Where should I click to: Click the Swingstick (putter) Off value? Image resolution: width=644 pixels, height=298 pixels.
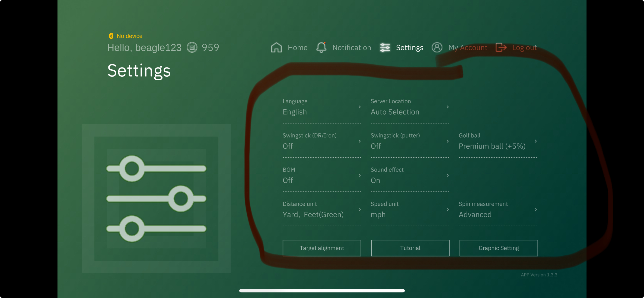click(x=376, y=146)
